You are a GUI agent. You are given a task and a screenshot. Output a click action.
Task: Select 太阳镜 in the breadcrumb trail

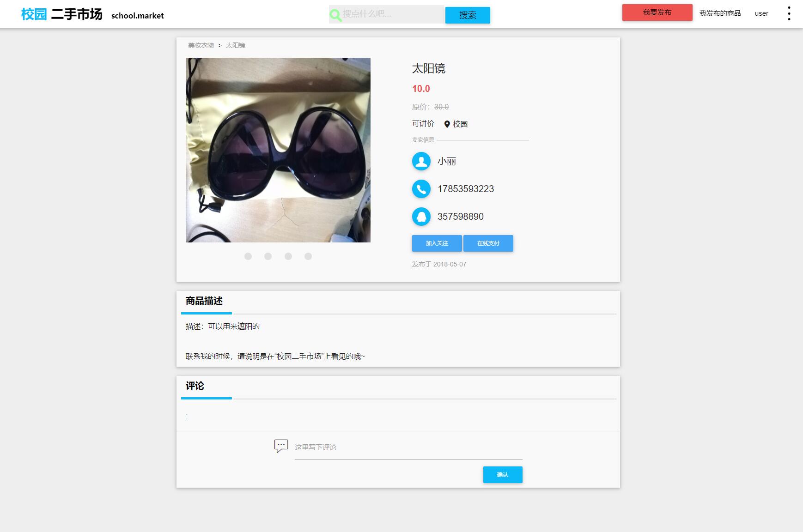click(236, 45)
